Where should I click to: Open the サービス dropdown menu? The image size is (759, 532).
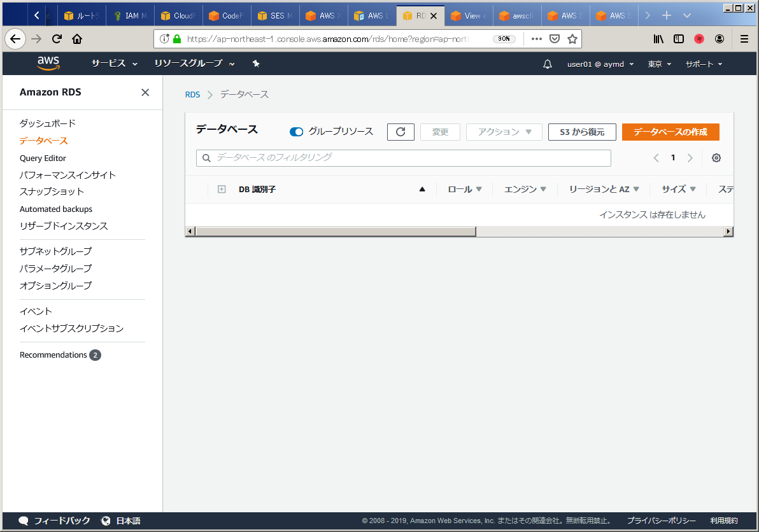[x=114, y=64]
